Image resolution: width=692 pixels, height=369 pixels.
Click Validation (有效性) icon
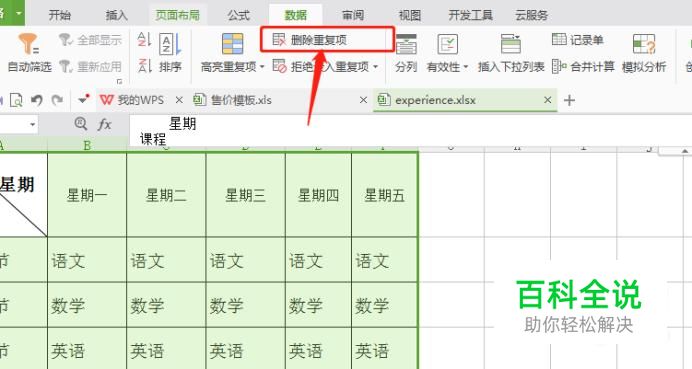tap(447, 44)
